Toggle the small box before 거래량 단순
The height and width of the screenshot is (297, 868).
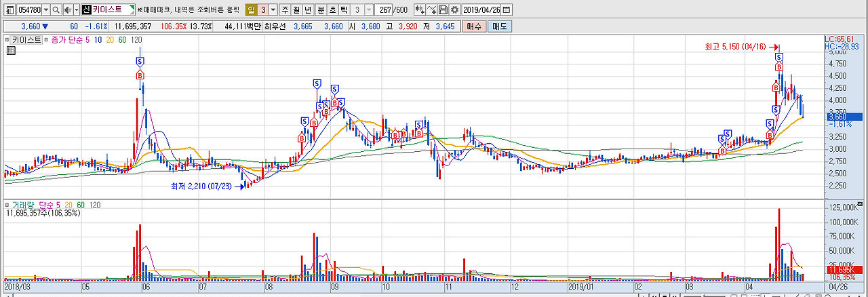click(x=7, y=205)
